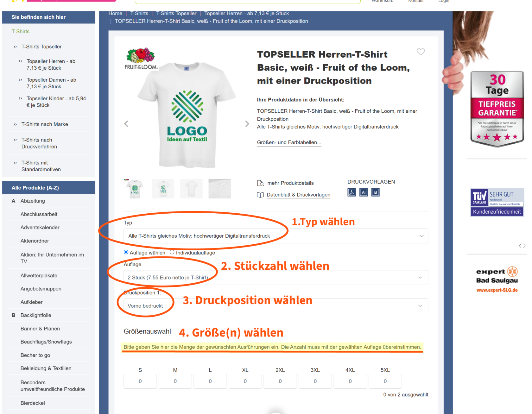Open the TÜV Kundenzufriedenheit badge

(497, 202)
